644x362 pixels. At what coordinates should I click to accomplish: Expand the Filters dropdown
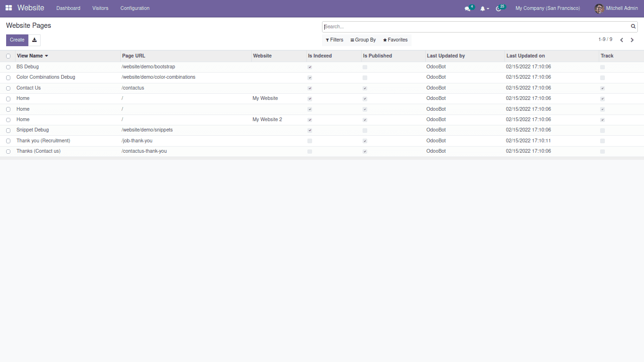tap(334, 40)
